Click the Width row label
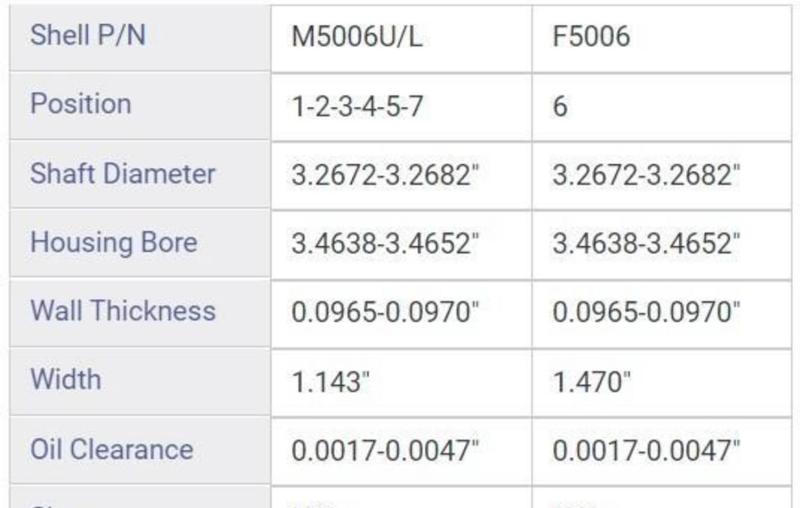This screenshot has height=508, width=800. point(66,379)
